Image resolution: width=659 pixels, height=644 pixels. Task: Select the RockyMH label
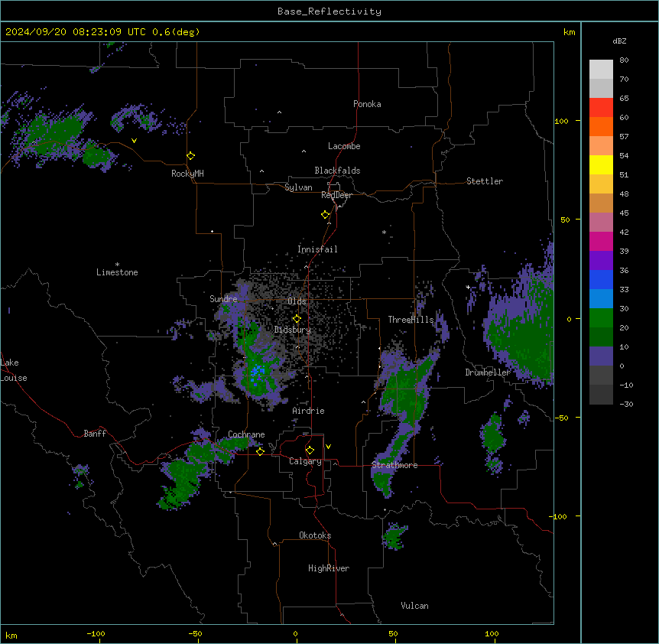(187, 174)
